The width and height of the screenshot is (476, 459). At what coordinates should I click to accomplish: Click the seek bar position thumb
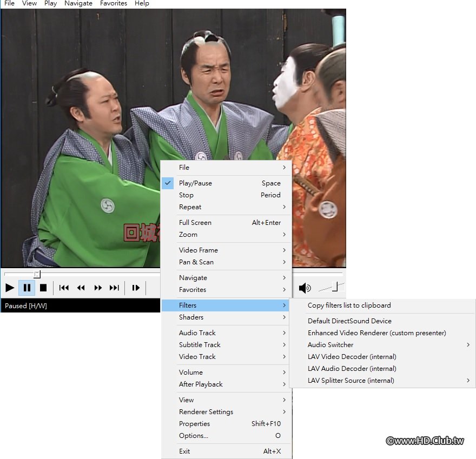(37, 274)
